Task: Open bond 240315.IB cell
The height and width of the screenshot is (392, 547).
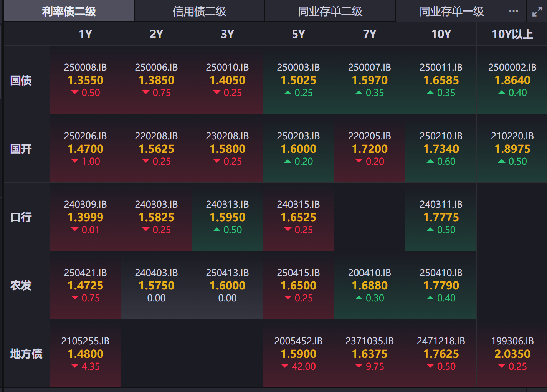Action: [x=298, y=217]
